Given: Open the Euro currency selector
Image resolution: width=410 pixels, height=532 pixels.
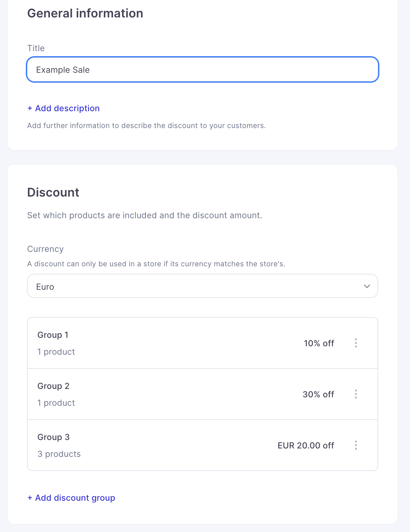Looking at the screenshot, I should pos(202,286).
